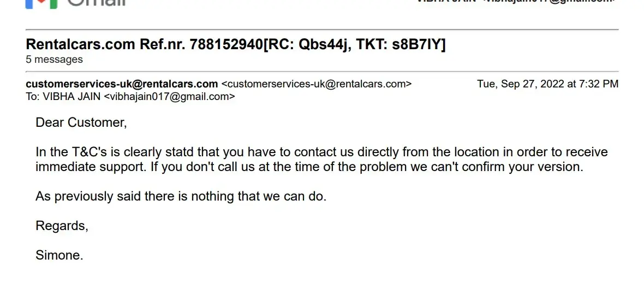Click the Gmail wordmark text
This screenshot has width=644, height=294.
click(96, 3)
